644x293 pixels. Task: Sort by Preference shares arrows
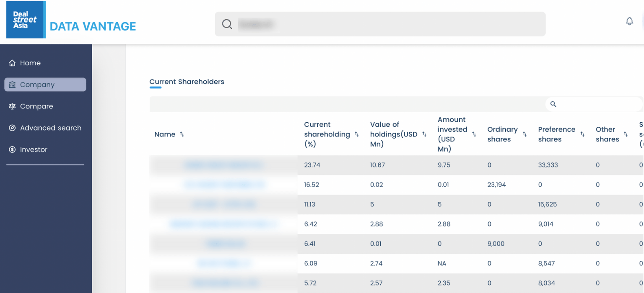pos(582,134)
